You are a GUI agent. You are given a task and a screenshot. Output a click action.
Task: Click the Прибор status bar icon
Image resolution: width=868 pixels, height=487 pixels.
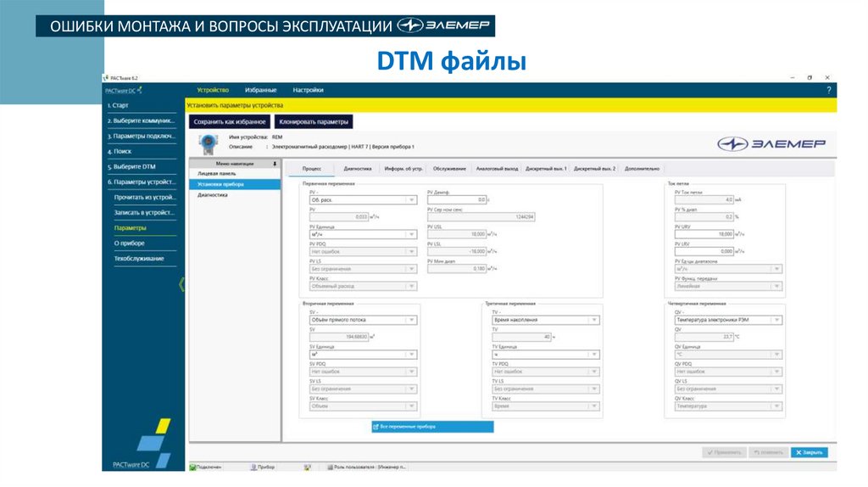click(252, 466)
